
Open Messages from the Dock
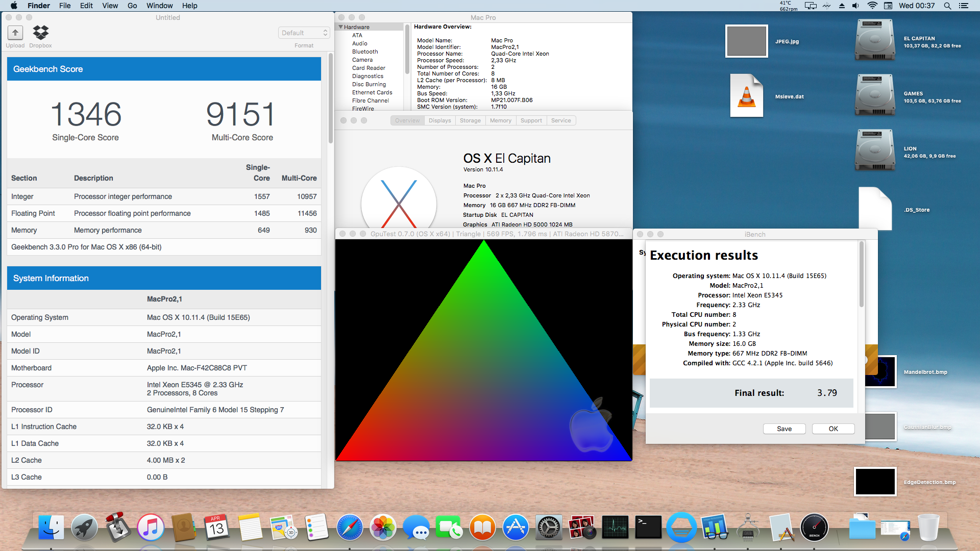tap(416, 527)
